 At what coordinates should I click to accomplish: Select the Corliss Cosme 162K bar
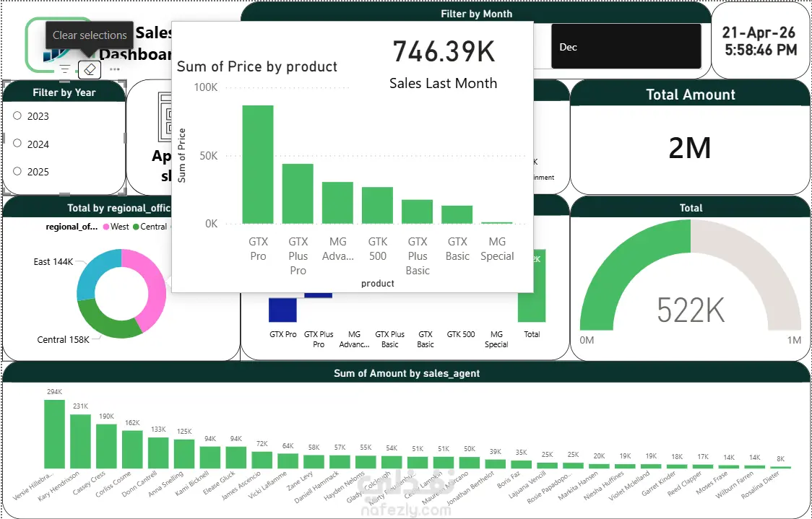(132, 450)
